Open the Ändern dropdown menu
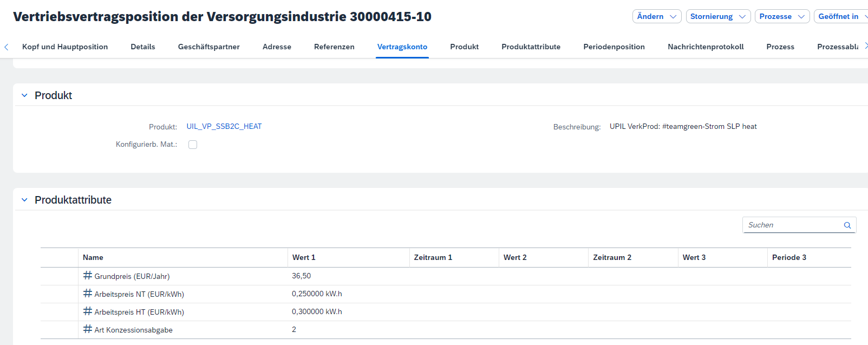 (x=656, y=17)
